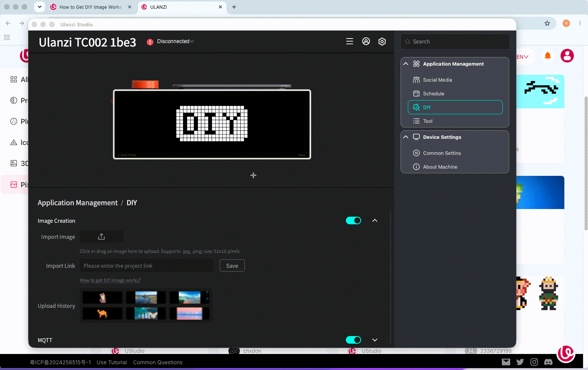The height and width of the screenshot is (370, 588).
Task: Click the orange browser profile icon
Action: point(566,23)
